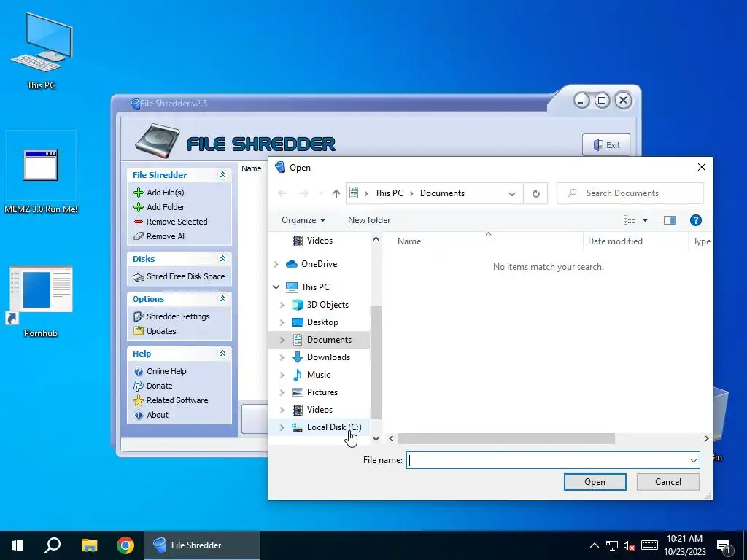Image resolution: width=747 pixels, height=560 pixels.
Task: Go forward in Open dialog navigation
Action: coord(304,193)
